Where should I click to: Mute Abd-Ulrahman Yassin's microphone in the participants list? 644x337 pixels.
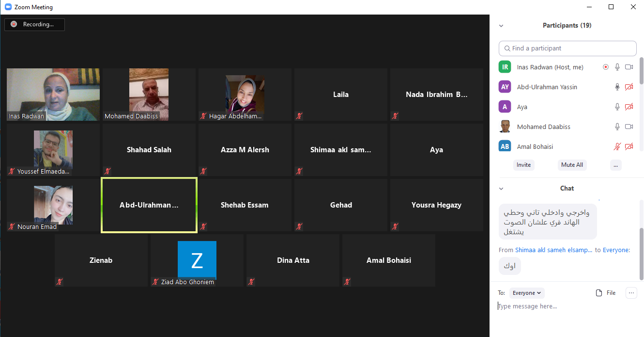617,87
